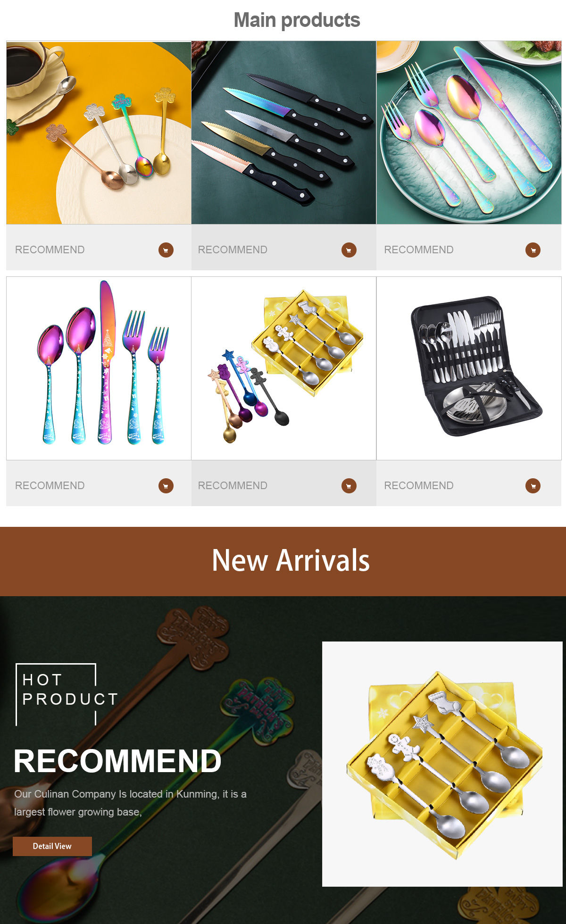Image resolution: width=566 pixels, height=924 pixels.
Task: Click cart icon under yellow-box Christmas spoons
Action: point(349,485)
